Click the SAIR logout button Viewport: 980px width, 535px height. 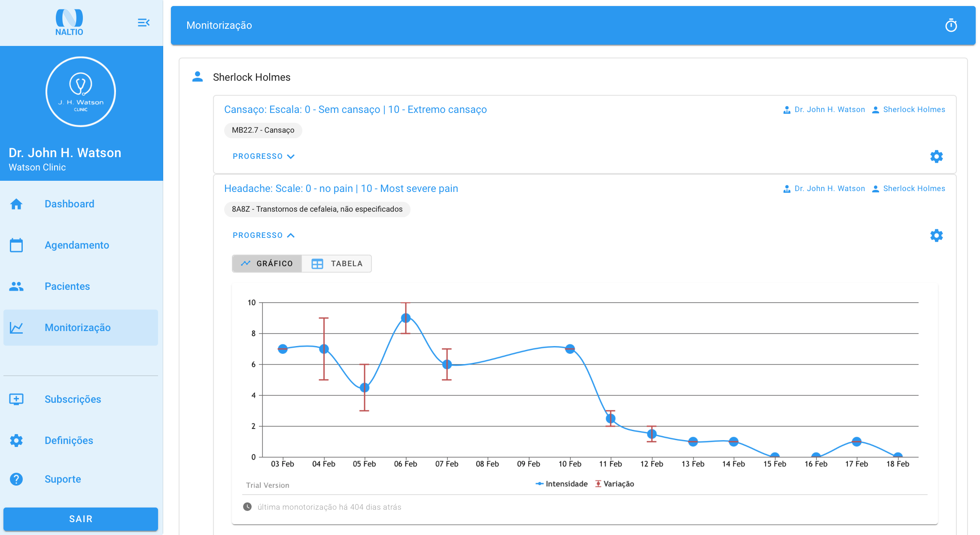pyautogui.click(x=81, y=519)
